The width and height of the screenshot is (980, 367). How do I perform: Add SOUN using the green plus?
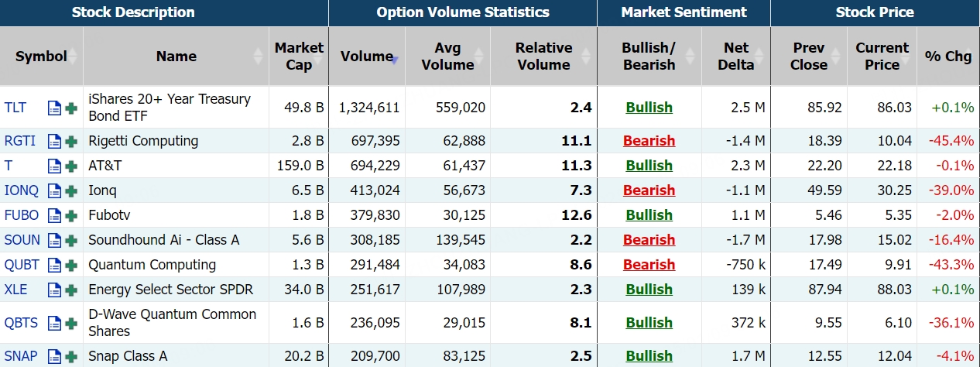[x=71, y=240]
